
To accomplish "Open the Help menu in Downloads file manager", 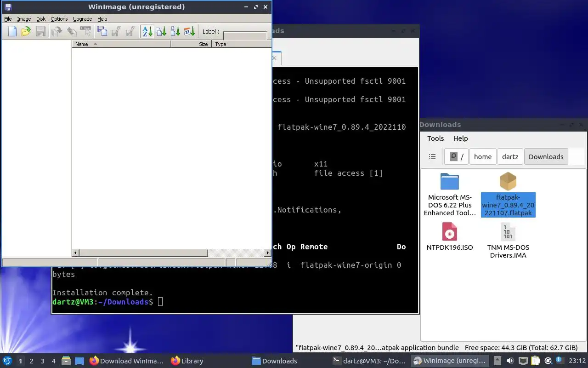I will [x=460, y=138].
